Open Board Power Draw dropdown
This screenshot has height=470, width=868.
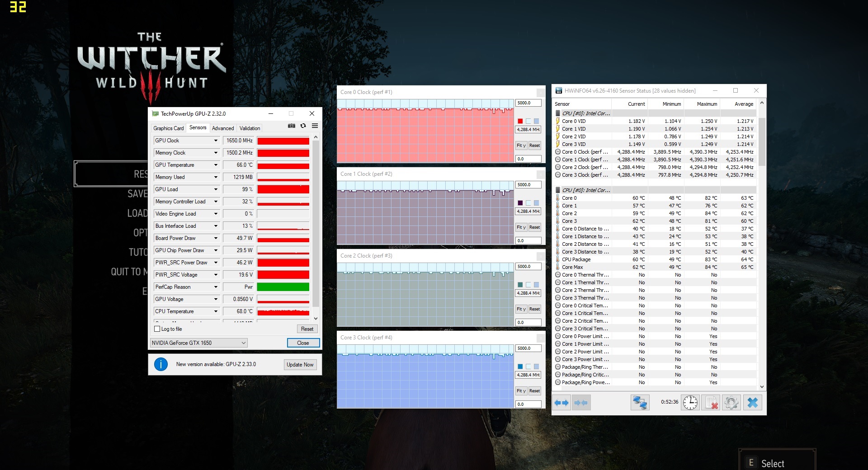pyautogui.click(x=216, y=238)
